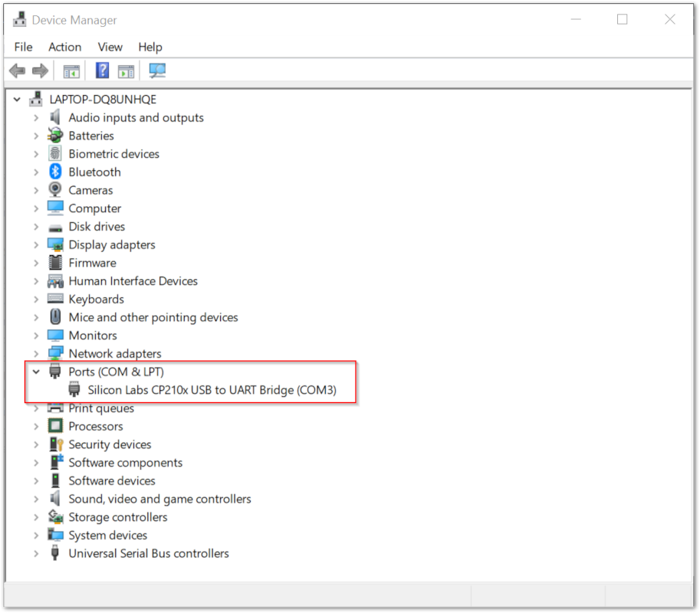Expand the Network adapters category
700x613 pixels.
click(37, 353)
